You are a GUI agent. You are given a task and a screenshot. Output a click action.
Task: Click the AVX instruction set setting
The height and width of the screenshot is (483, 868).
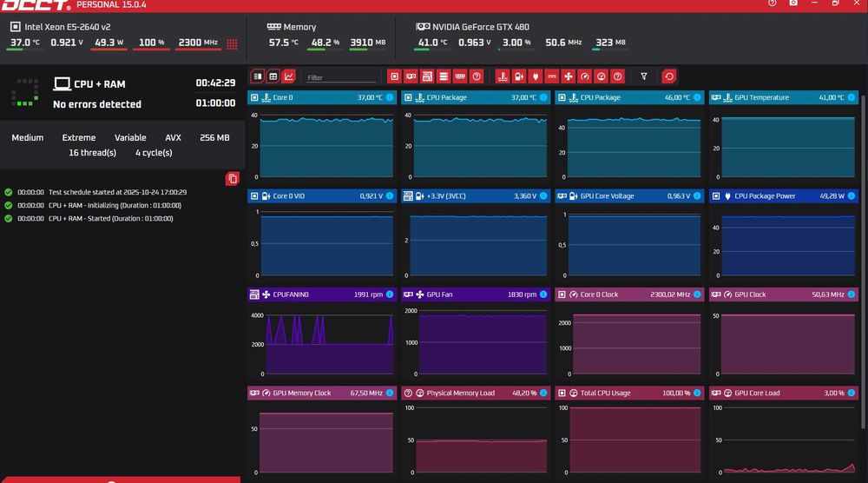(x=174, y=138)
